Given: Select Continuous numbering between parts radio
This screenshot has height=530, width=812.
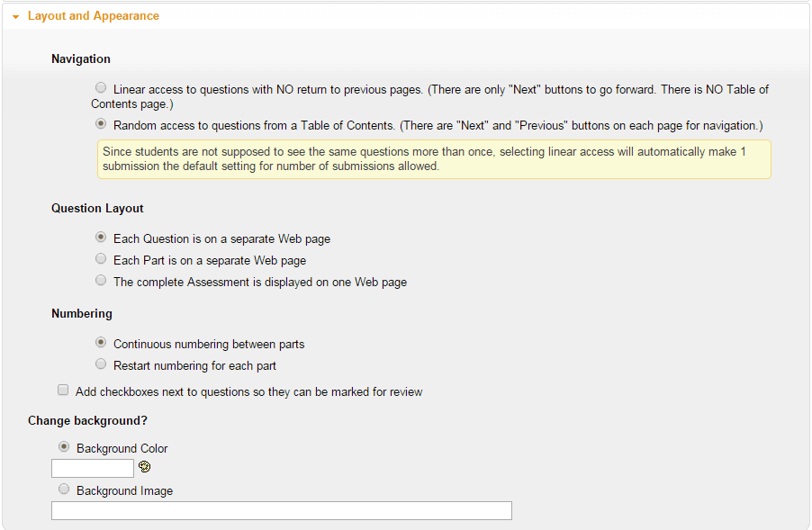Looking at the screenshot, I should click(101, 342).
